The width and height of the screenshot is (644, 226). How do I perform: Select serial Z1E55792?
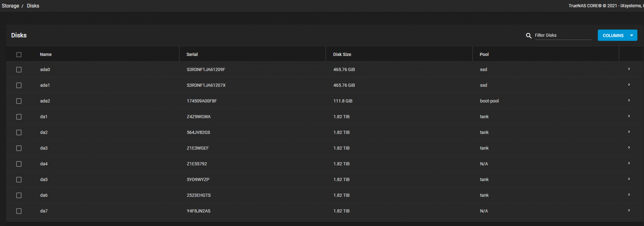(197, 164)
